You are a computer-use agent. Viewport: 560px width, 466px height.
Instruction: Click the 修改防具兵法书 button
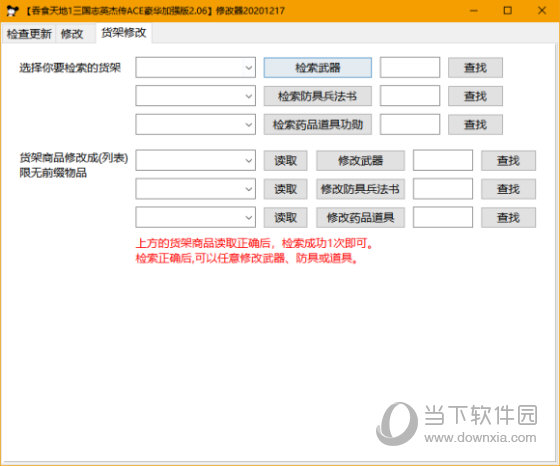(360, 189)
